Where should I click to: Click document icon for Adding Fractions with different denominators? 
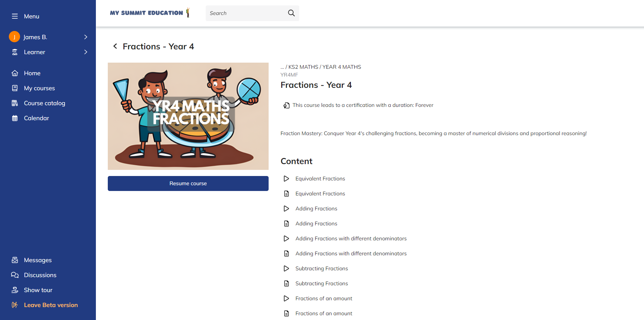click(x=286, y=254)
